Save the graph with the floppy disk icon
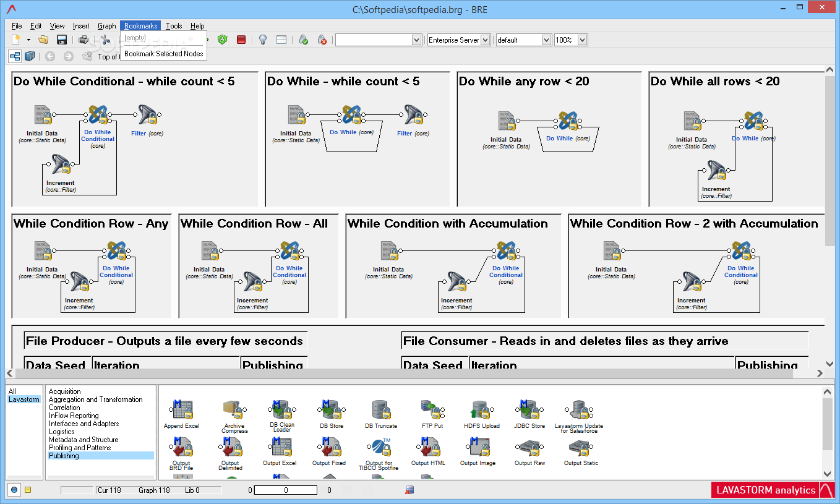 click(62, 40)
